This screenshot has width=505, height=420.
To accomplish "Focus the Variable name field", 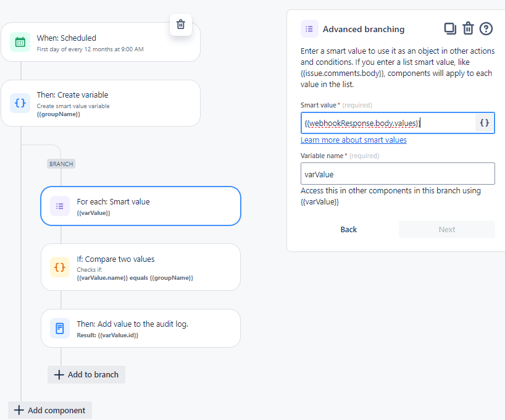I will tap(398, 174).
